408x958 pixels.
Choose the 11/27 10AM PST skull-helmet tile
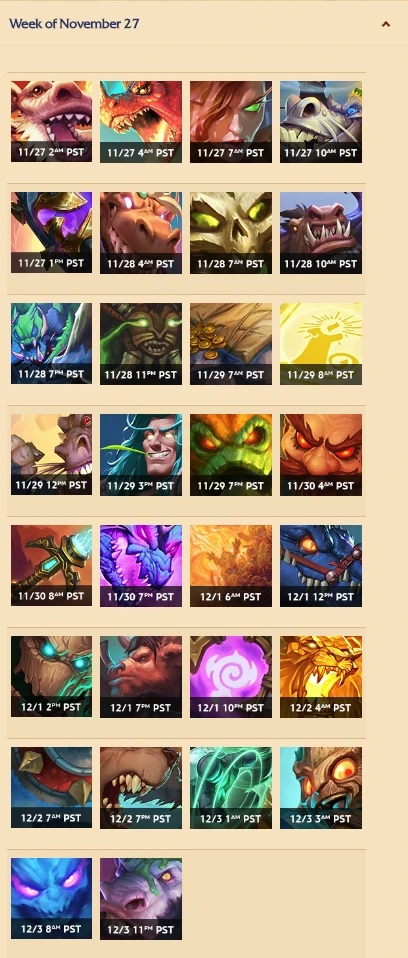321,122
